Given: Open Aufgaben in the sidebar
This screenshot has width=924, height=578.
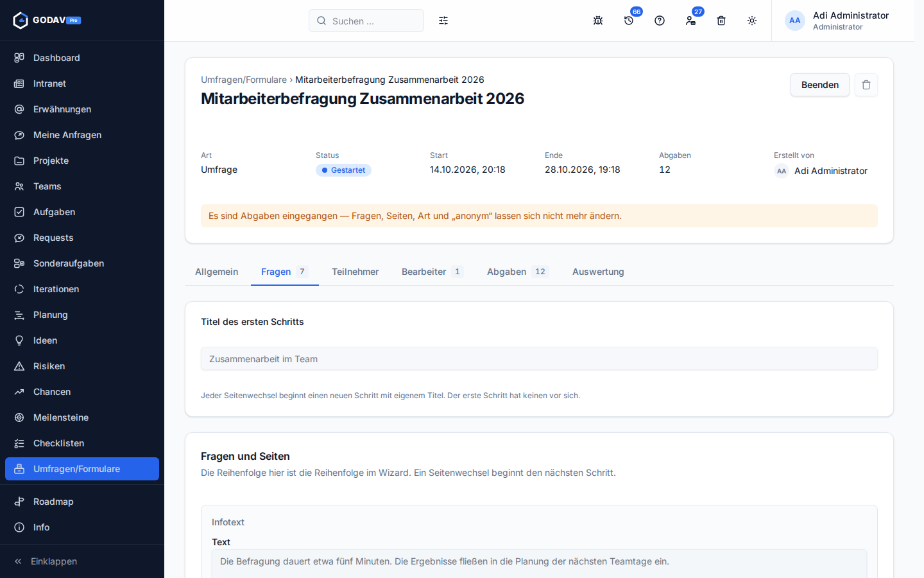Looking at the screenshot, I should click(82, 212).
